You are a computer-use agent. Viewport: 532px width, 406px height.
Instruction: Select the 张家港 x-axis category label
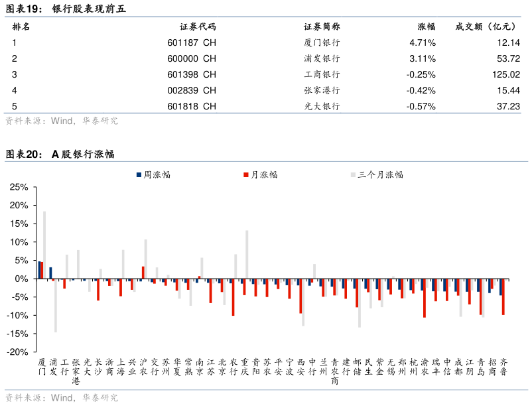point(76,372)
